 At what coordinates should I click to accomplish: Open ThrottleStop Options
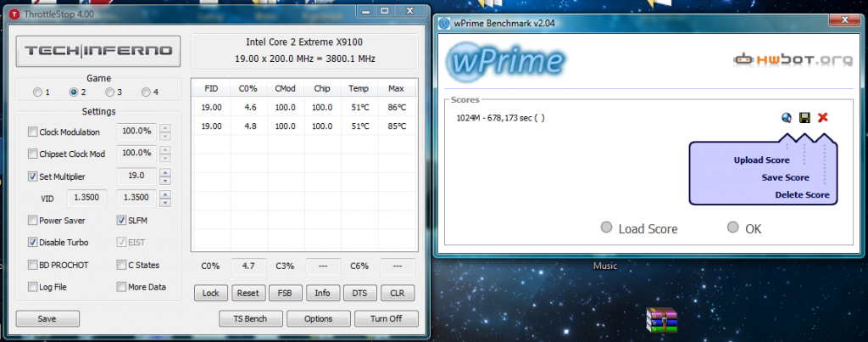[x=319, y=319]
